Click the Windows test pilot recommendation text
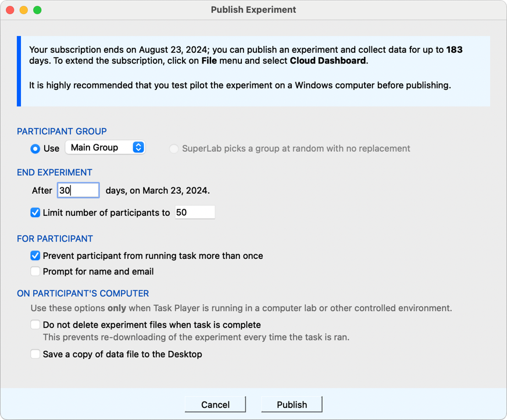Viewport: 507px width, 420px height. coord(240,86)
